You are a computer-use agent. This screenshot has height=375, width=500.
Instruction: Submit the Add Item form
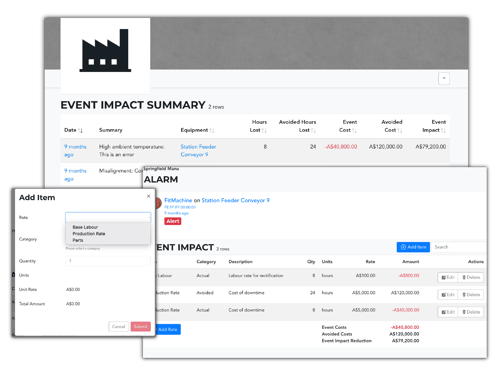click(141, 326)
